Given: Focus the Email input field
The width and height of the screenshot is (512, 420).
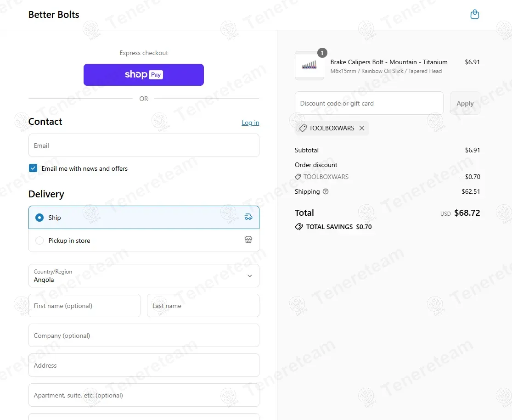Looking at the screenshot, I should 144,146.
